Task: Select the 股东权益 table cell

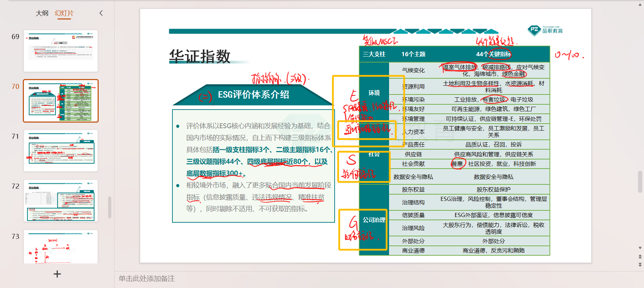Action: click(413, 189)
